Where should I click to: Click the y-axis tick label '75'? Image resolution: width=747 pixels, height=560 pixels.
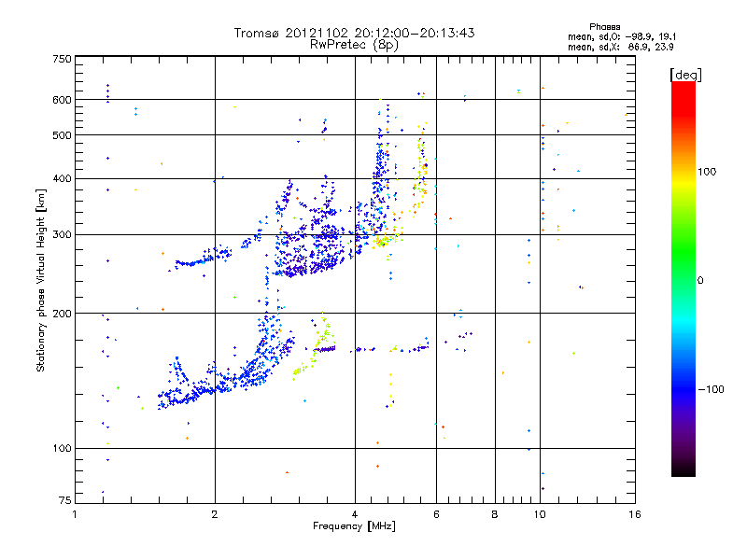tap(65, 500)
